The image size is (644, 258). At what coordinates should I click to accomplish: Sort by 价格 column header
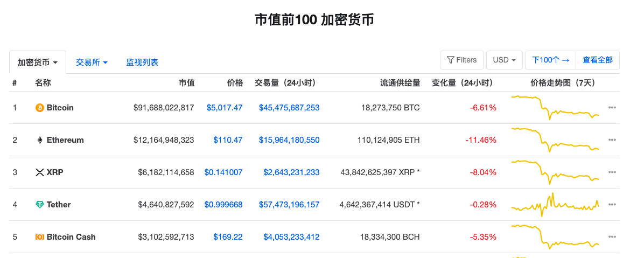click(x=235, y=83)
